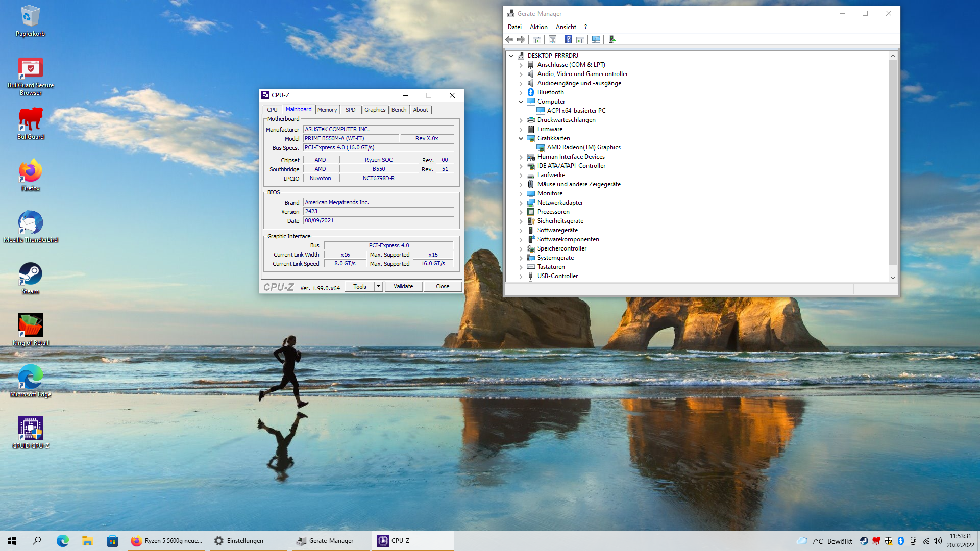
Task: Click the scroll down arrow in device tree
Action: (893, 278)
